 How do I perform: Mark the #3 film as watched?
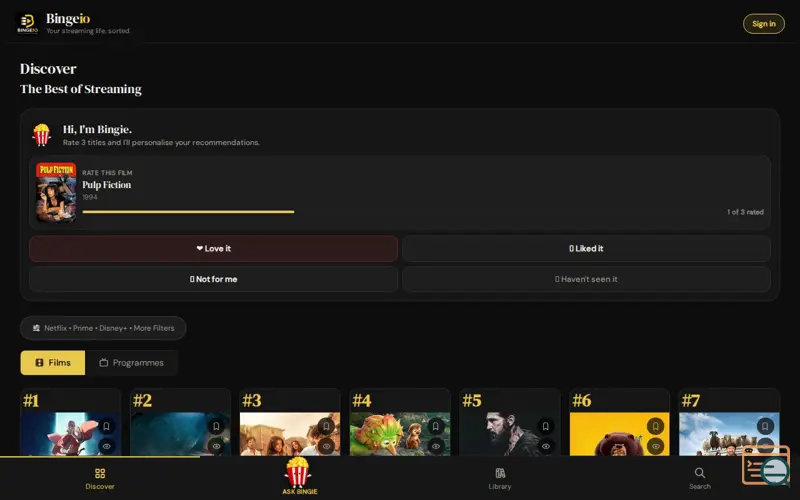coord(326,446)
